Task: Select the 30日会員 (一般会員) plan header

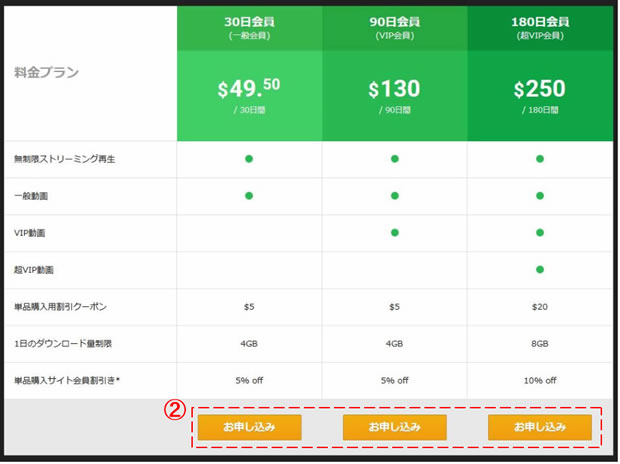Action: pyautogui.click(x=249, y=27)
